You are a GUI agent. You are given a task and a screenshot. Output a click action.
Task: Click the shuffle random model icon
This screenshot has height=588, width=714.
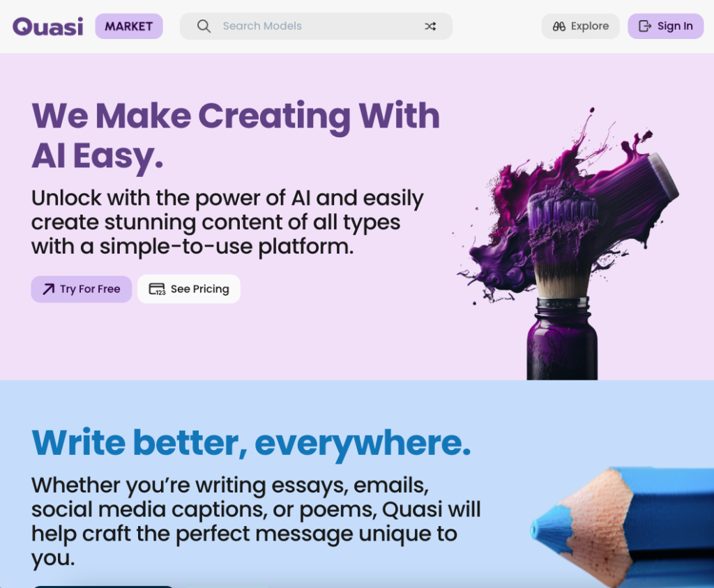point(430,26)
